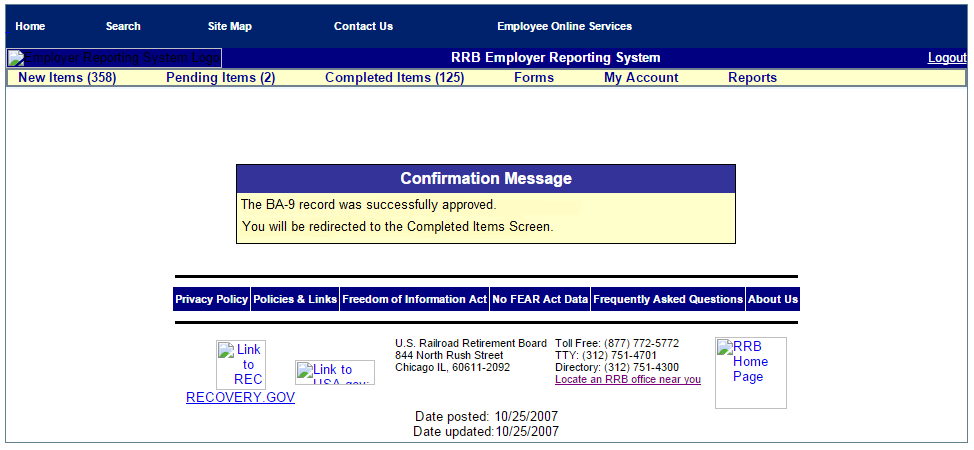
Task: Log out using the Logout link
Action: [947, 58]
